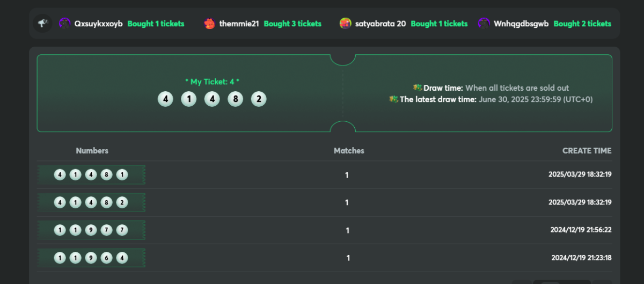Viewport: 644px width, 284px height.
Task: Select ball number 8 in My Ticket
Action: coord(235,99)
